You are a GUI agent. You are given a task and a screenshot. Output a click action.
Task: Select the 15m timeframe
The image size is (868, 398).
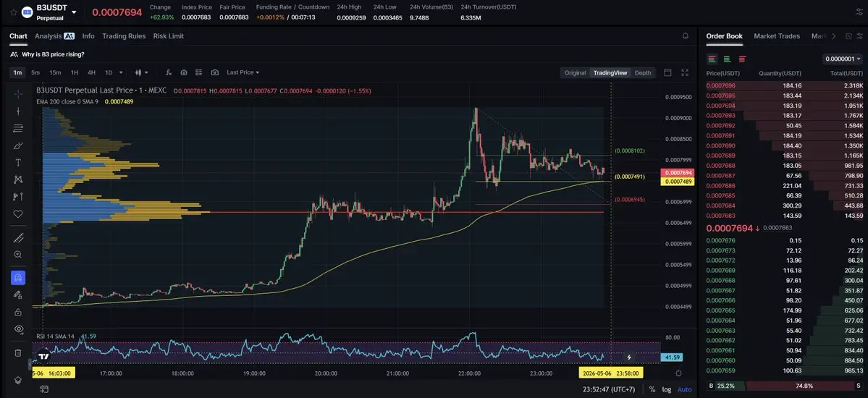[x=55, y=72]
